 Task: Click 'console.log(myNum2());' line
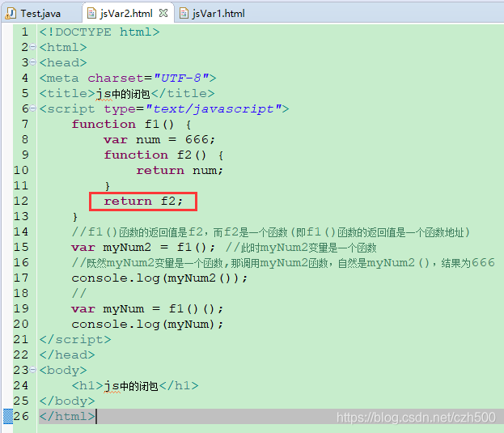(159, 278)
